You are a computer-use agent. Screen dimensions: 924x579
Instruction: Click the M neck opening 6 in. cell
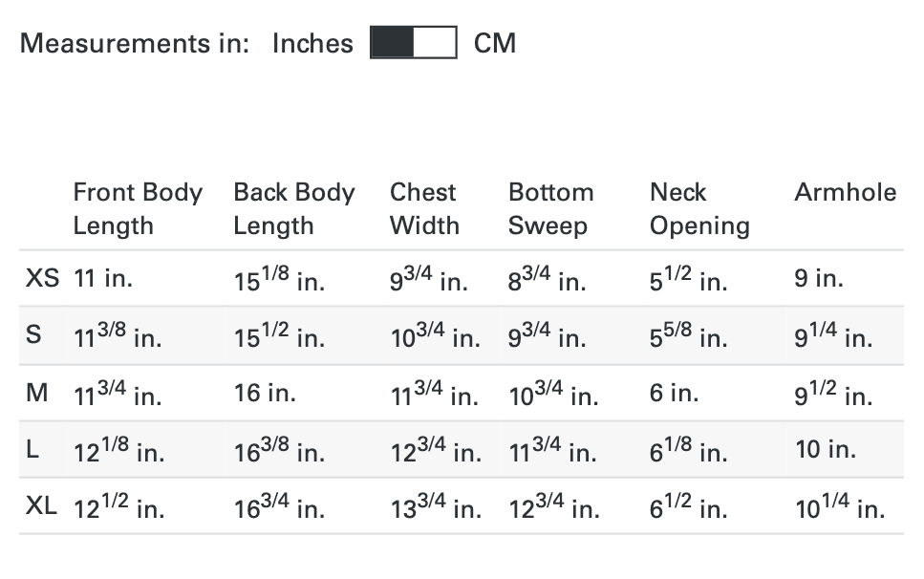click(x=676, y=393)
